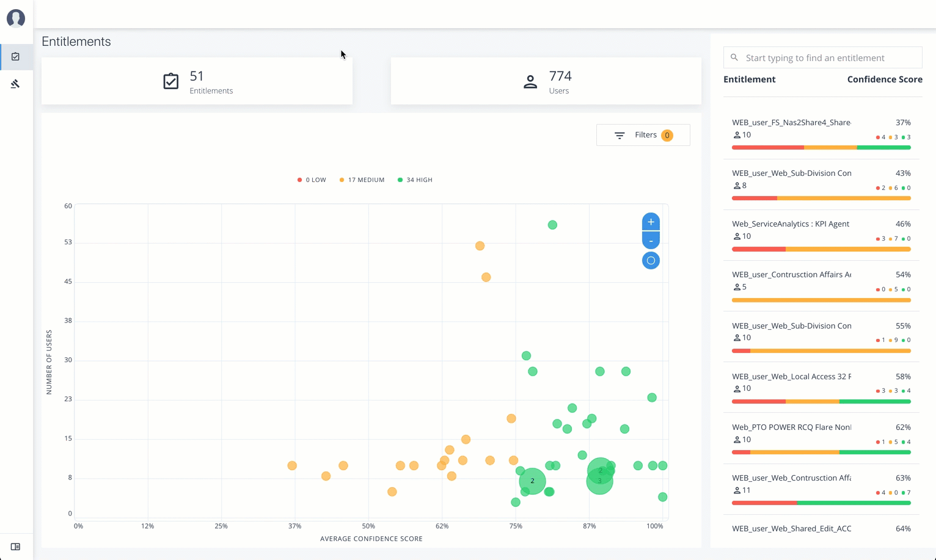Toggle the LOW legend series
Screen dimensions: 936x560
coord(312,180)
